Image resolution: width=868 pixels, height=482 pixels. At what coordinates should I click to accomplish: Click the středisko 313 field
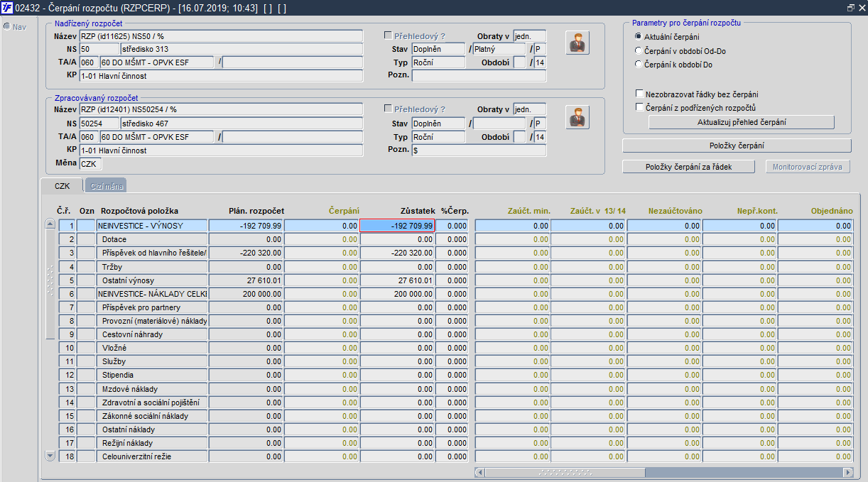pos(242,50)
